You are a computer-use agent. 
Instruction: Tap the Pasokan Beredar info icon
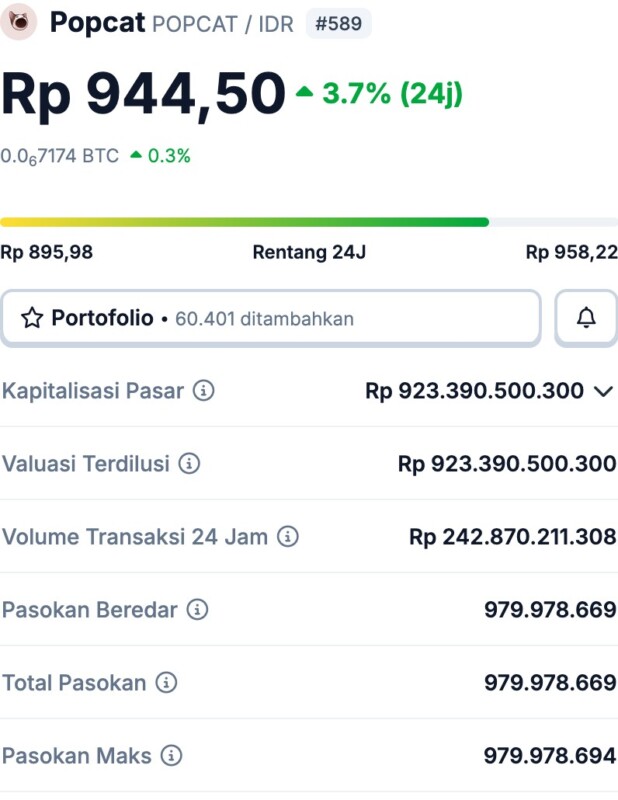(x=197, y=610)
